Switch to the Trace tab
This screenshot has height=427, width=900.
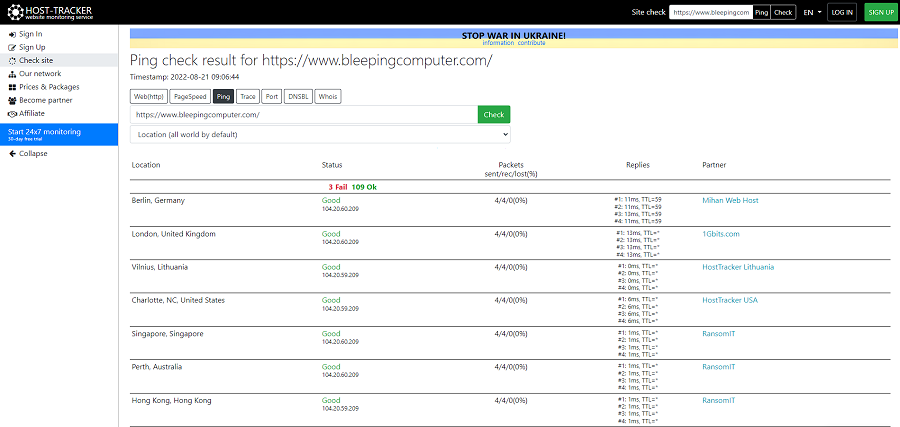coord(248,96)
